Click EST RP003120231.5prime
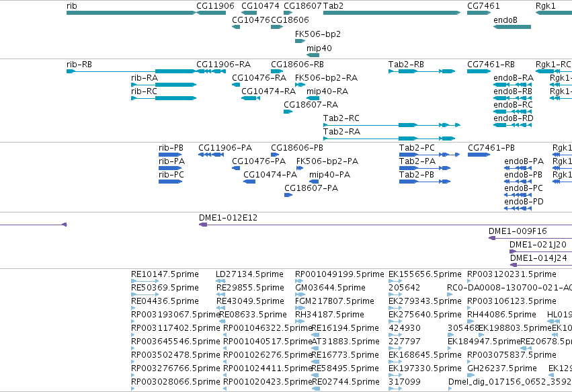 469,282
